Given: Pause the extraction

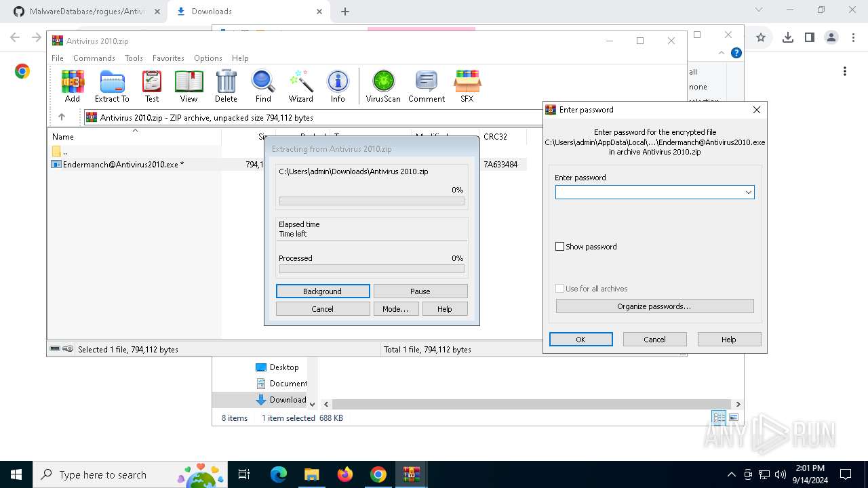Looking at the screenshot, I should tap(420, 291).
